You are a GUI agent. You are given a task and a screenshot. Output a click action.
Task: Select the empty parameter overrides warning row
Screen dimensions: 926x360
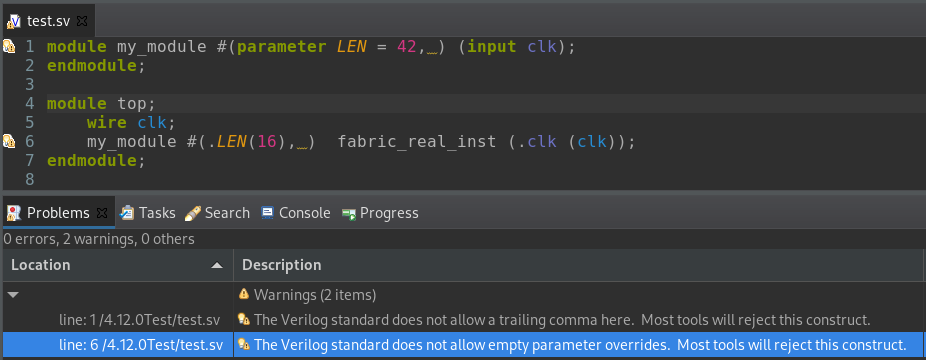click(462, 344)
